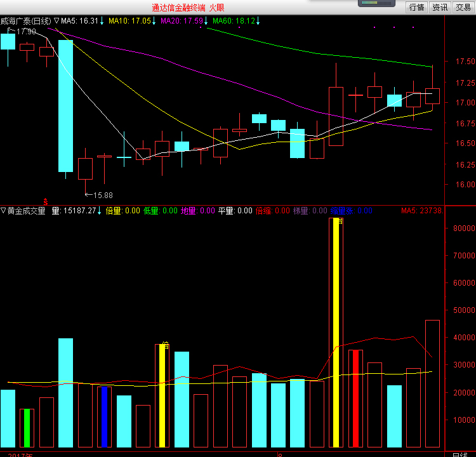This screenshot has height=457, width=476.
Task: Click the 通达信金融终端 火眼 title
Action: [188, 8]
